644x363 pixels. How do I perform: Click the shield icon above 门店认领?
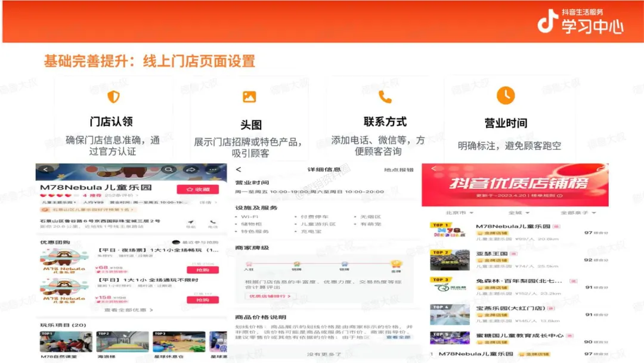[113, 97]
